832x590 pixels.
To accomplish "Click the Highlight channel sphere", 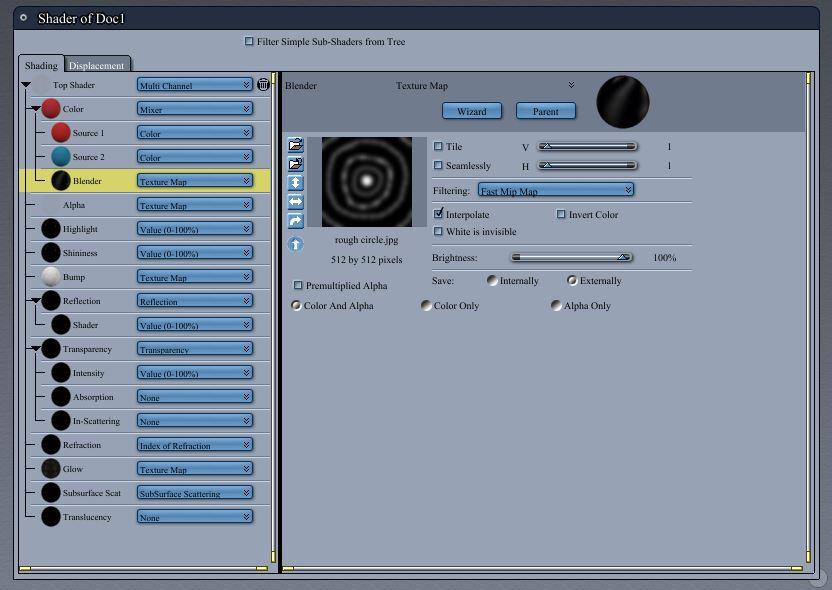I will 51,229.
